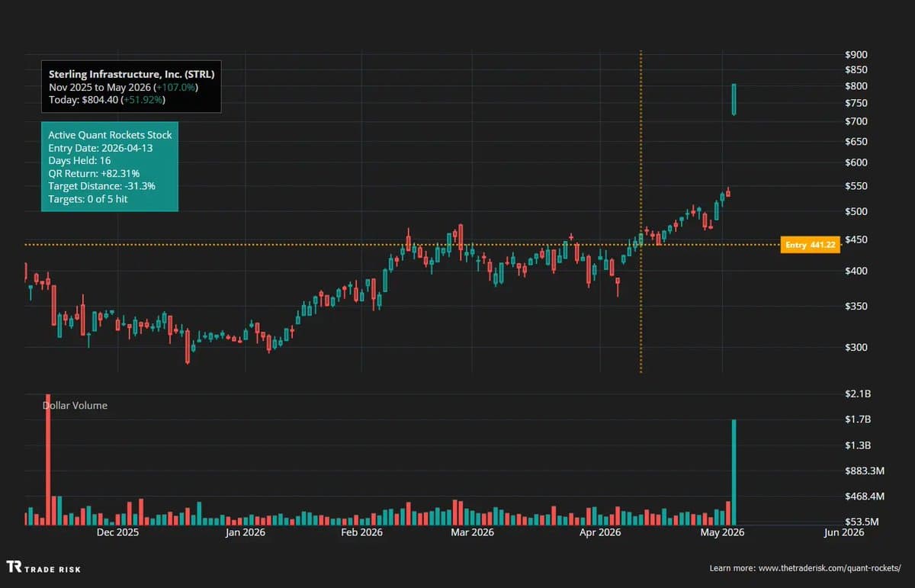Click the $600 price axis label
Screen dimensions: 915x588
(856, 162)
